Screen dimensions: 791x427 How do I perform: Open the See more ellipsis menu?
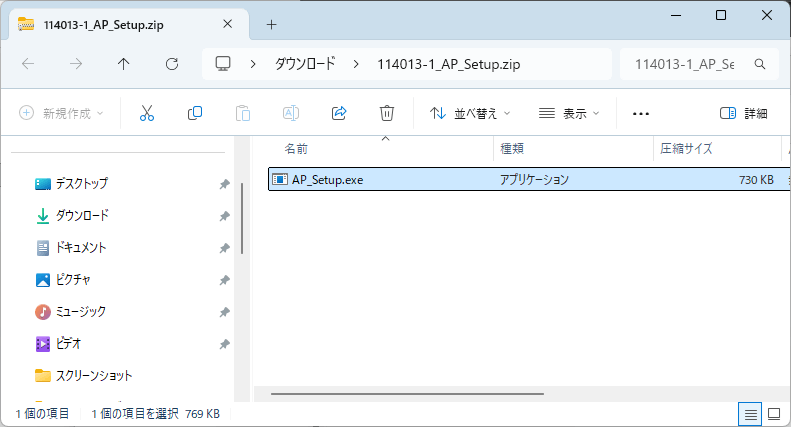[x=641, y=113]
